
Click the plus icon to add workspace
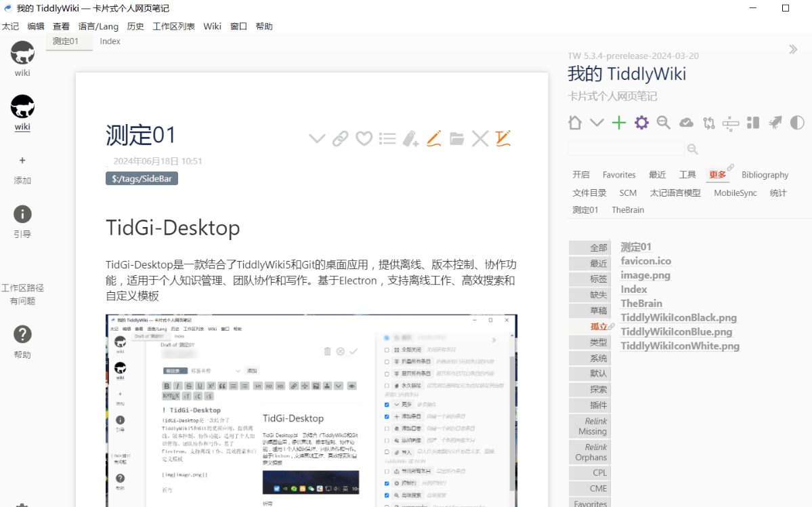(22, 160)
